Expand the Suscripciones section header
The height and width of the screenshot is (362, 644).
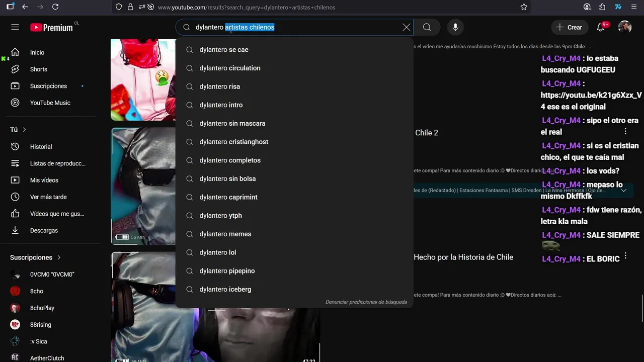36,257
